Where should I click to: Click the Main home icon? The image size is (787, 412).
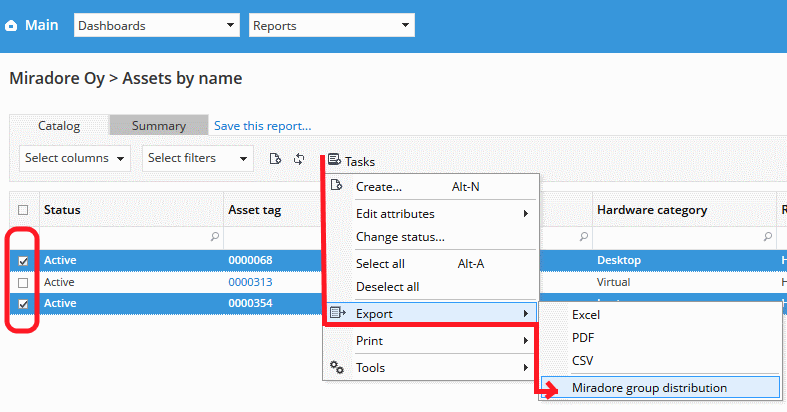coord(11,26)
